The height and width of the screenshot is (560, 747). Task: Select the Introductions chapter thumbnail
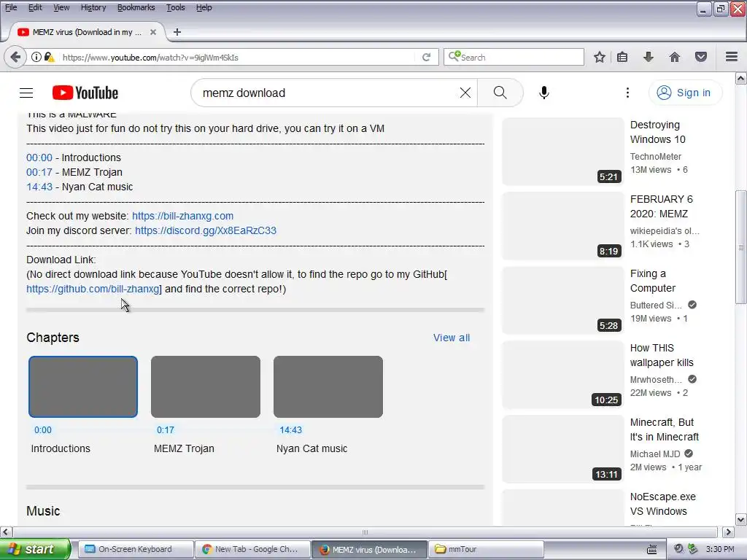coord(83,386)
